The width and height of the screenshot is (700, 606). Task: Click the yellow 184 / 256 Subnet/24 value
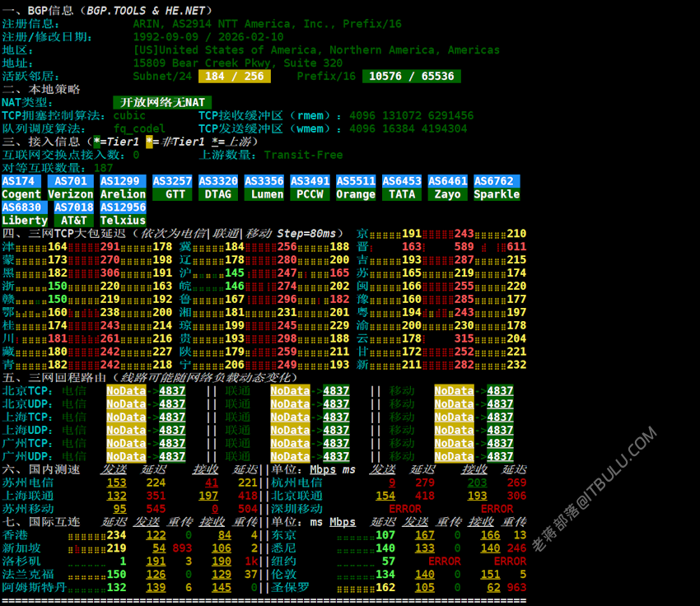tap(235, 77)
